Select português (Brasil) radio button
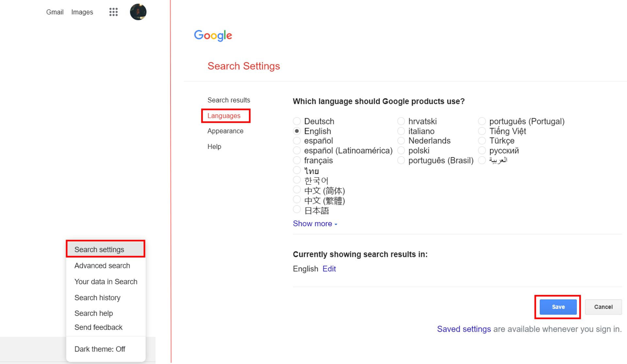The width and height of the screenshot is (627, 364). (x=401, y=160)
